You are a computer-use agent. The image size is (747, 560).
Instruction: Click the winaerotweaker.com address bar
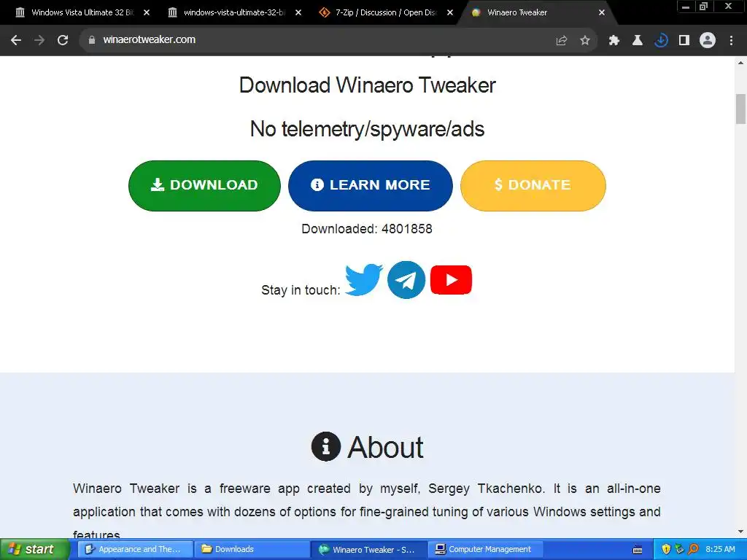pyautogui.click(x=324, y=40)
